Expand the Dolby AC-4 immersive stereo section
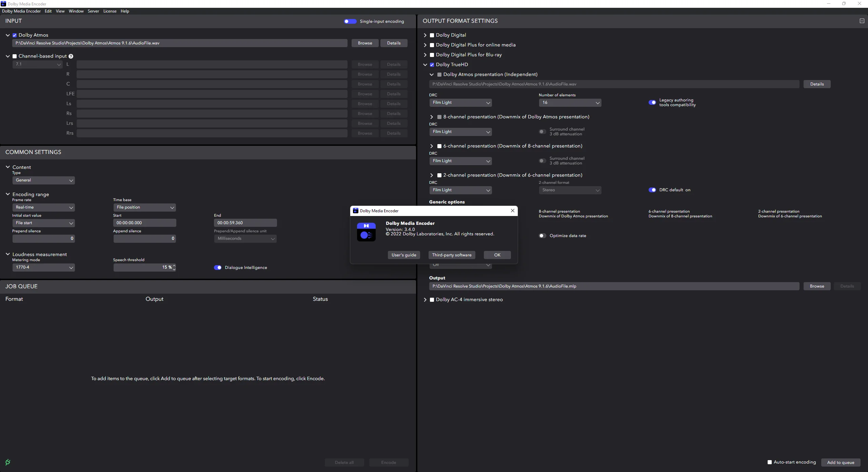The width and height of the screenshot is (868, 472). [425, 300]
